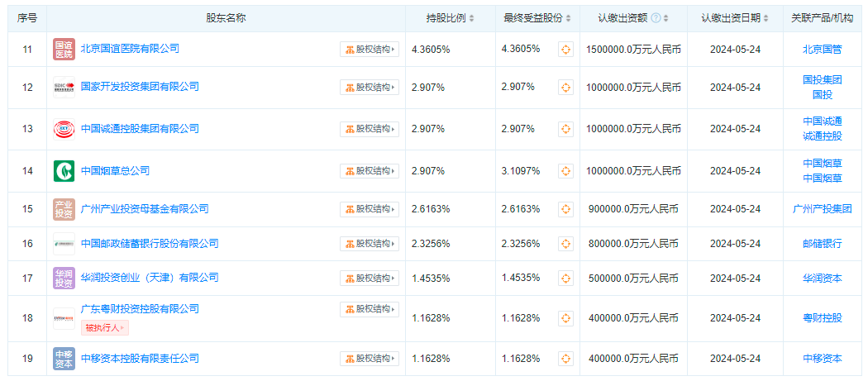Select the 2024-05-24 date in row 19
Image resolution: width=868 pixels, height=381 pixels.
[735, 359]
